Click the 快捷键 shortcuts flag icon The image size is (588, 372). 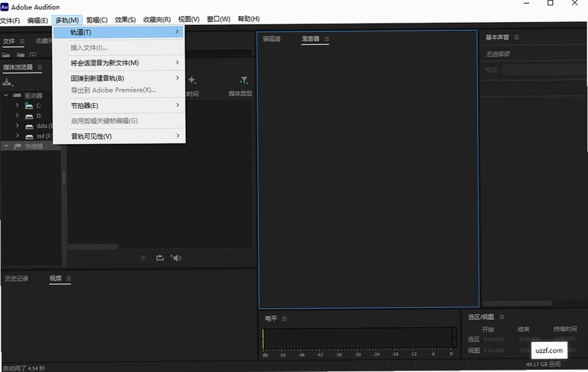(x=17, y=146)
